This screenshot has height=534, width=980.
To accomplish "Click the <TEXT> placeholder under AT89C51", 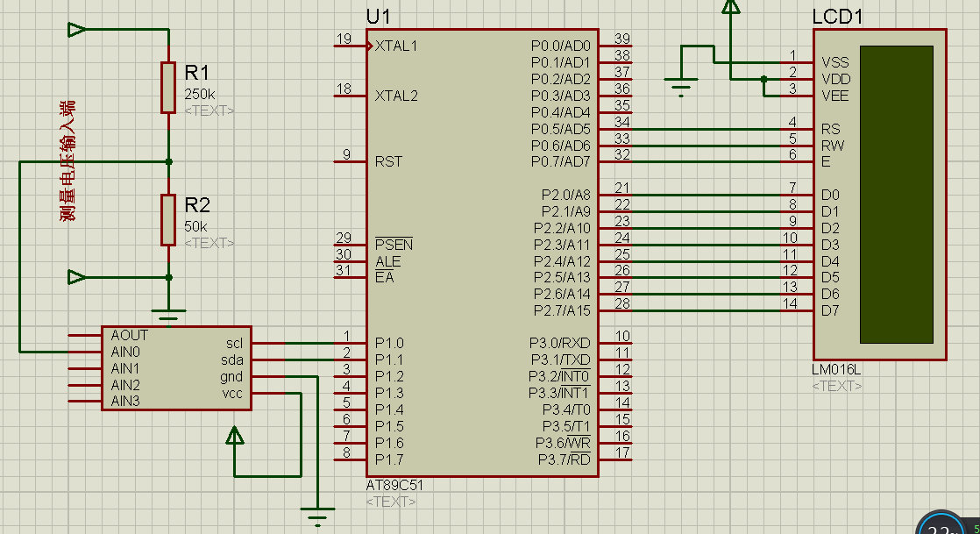I will [391, 502].
